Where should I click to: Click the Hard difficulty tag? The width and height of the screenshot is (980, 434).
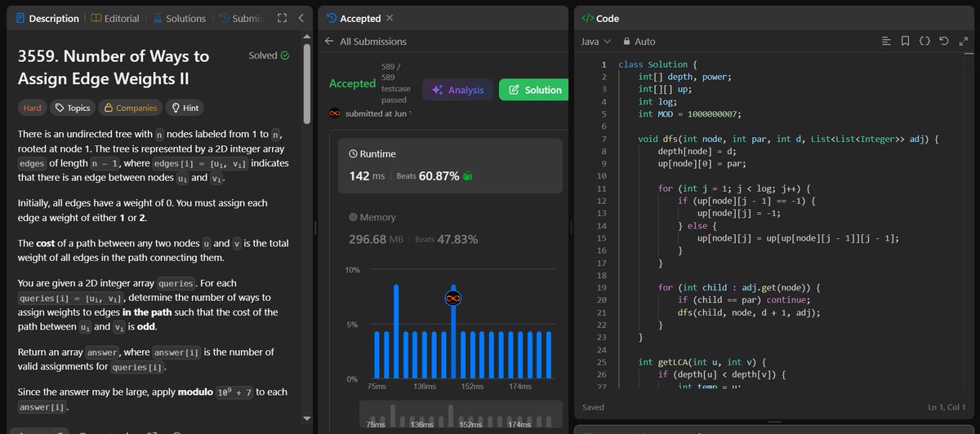click(31, 108)
